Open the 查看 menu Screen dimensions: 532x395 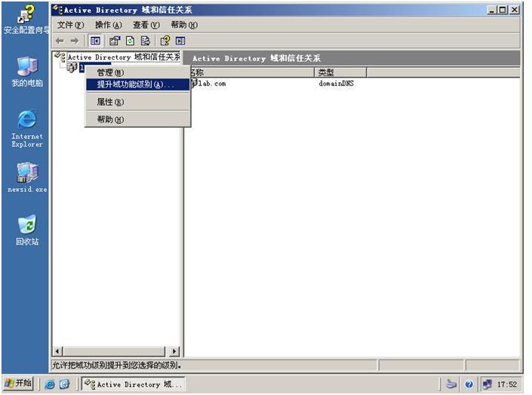click(x=146, y=25)
